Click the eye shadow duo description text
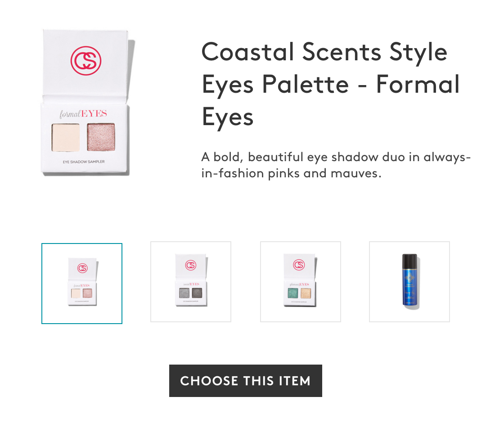 point(336,165)
